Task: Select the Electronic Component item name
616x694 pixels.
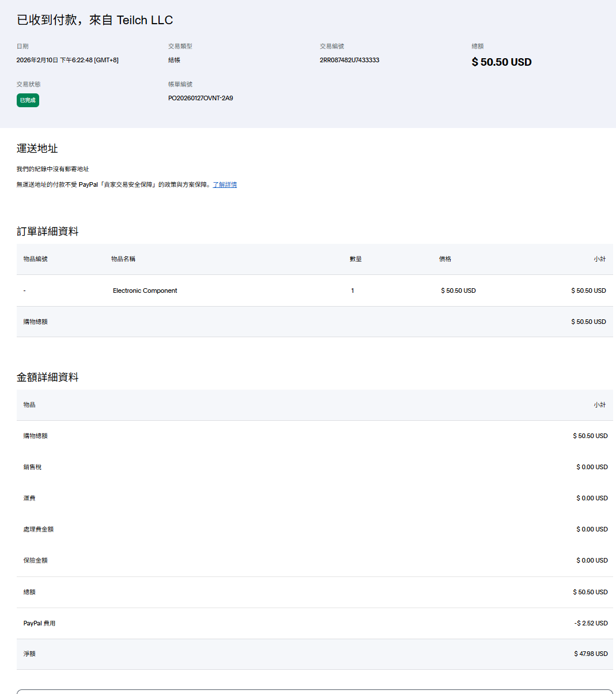Action: point(145,291)
